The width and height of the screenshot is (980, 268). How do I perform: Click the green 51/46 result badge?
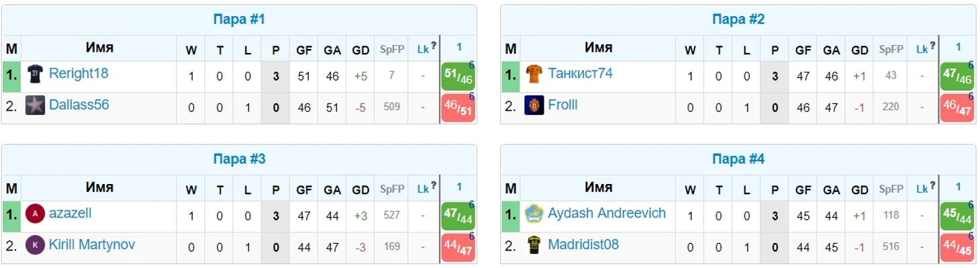pyautogui.click(x=458, y=76)
